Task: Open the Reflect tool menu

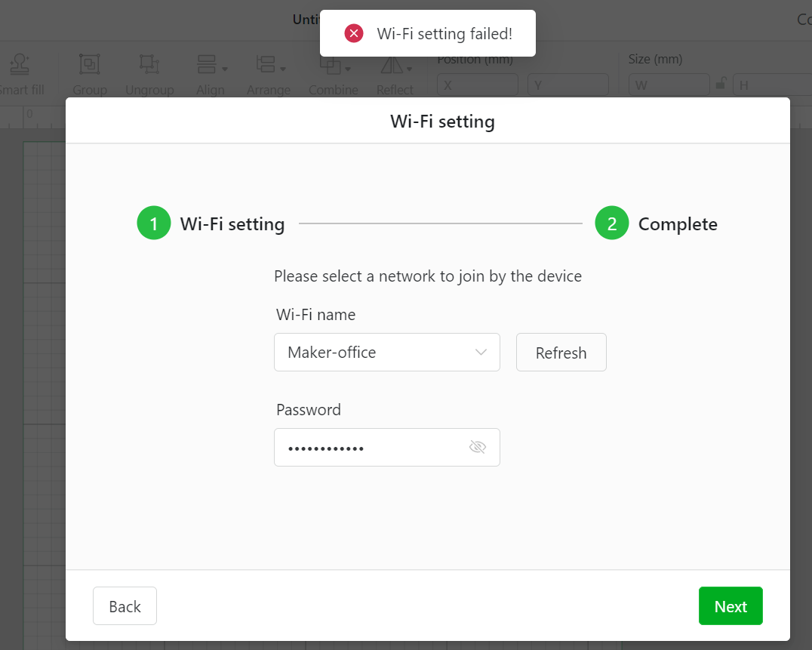Action: (395, 65)
